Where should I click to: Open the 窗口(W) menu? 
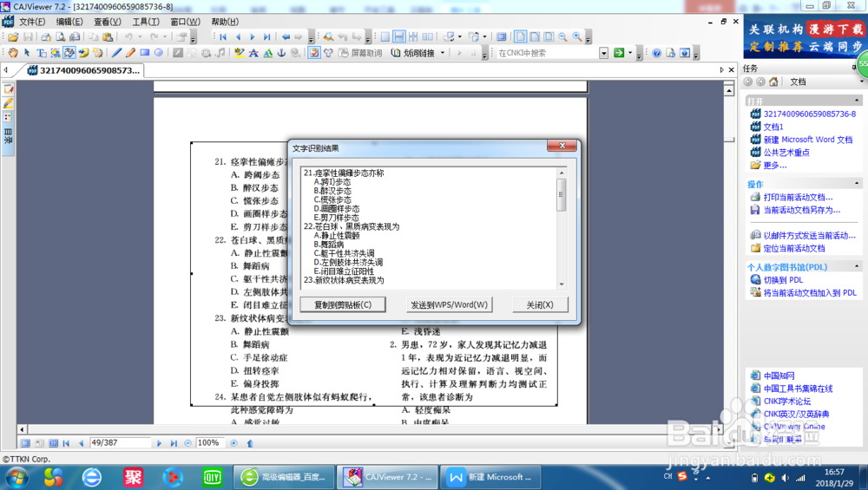pos(186,22)
